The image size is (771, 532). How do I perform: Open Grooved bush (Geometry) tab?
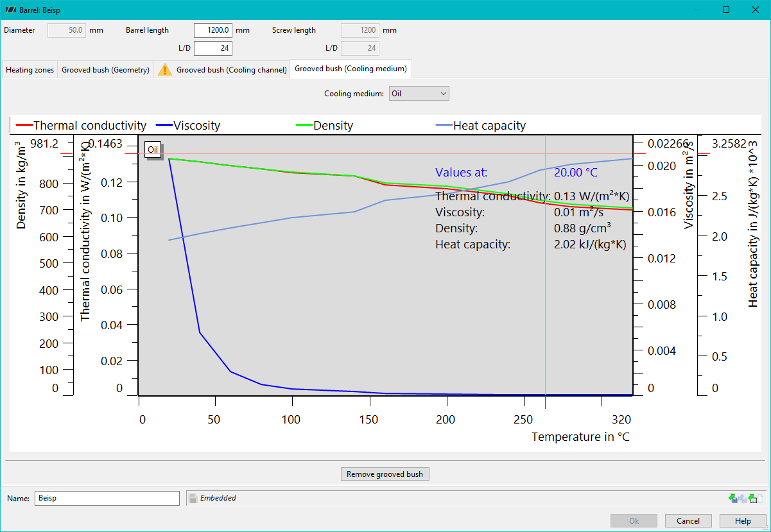[105, 70]
